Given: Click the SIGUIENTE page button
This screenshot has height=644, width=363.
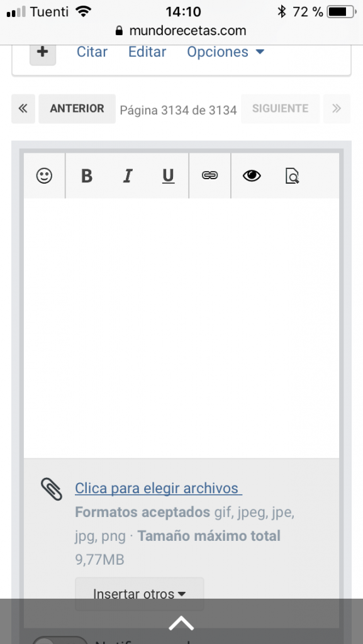Looking at the screenshot, I should 280,109.
